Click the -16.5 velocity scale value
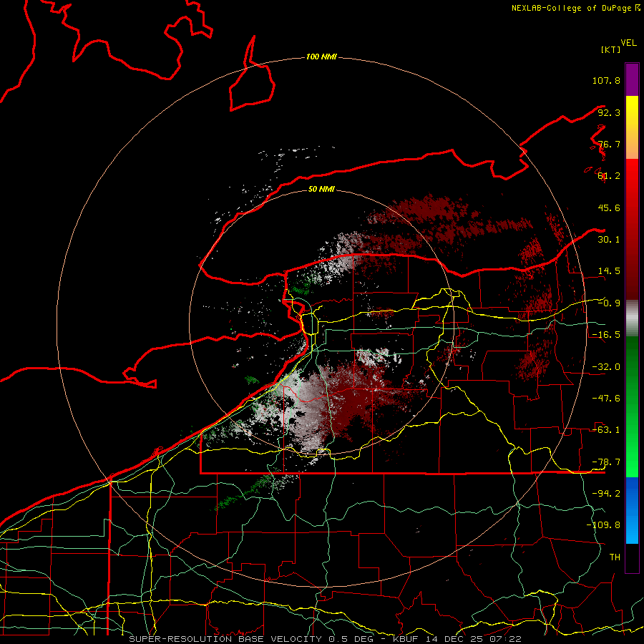Viewport: 644px width, 644px height. (606, 335)
